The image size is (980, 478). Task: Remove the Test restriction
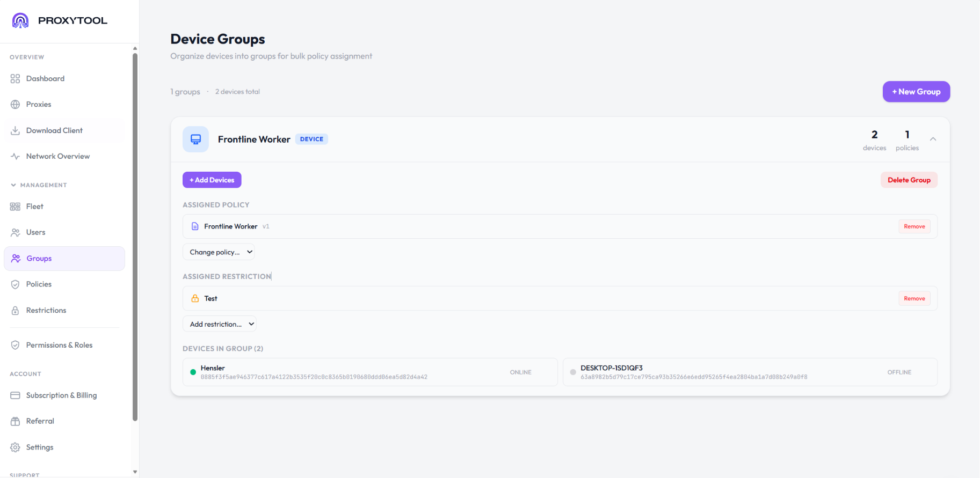click(914, 298)
